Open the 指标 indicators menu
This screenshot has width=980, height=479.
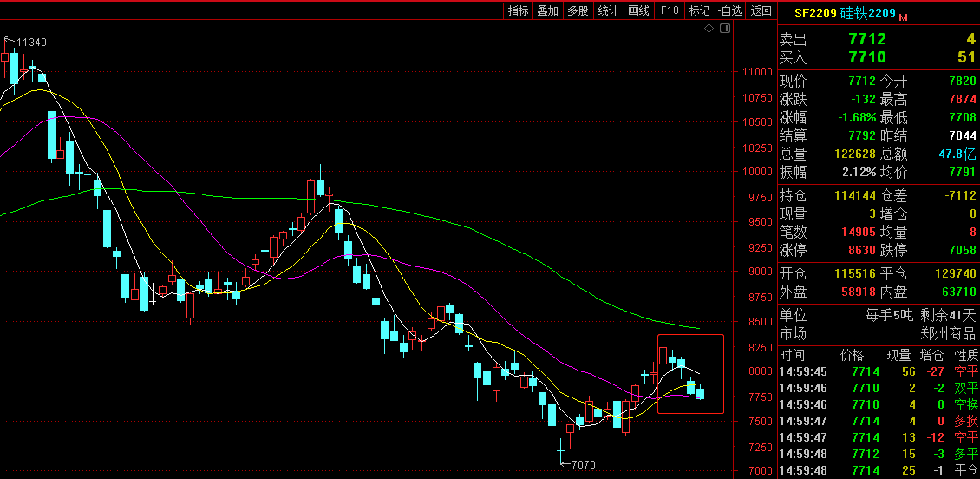click(518, 10)
